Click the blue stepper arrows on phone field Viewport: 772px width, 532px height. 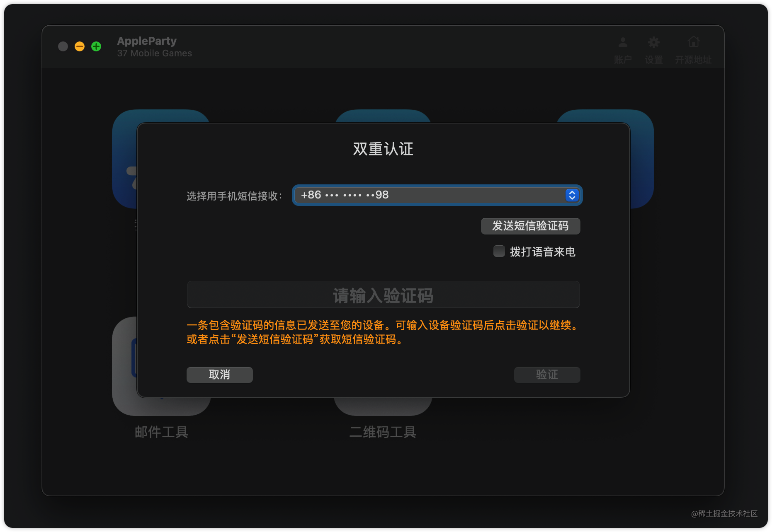click(572, 195)
